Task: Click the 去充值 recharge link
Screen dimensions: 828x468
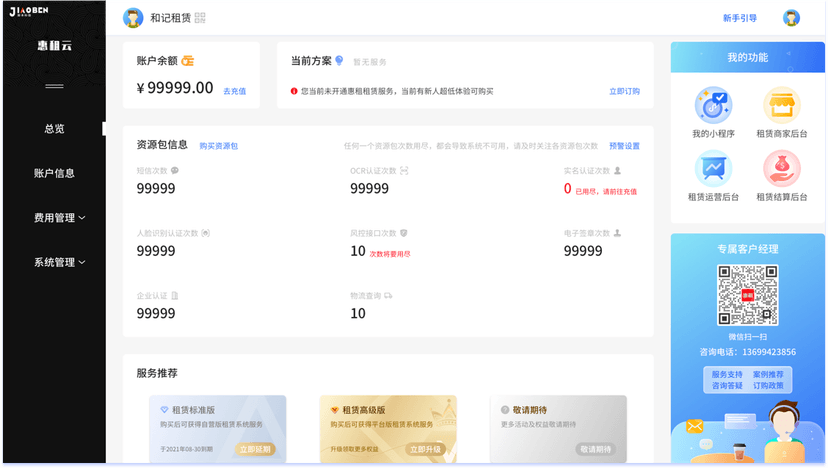Action: pos(234,91)
